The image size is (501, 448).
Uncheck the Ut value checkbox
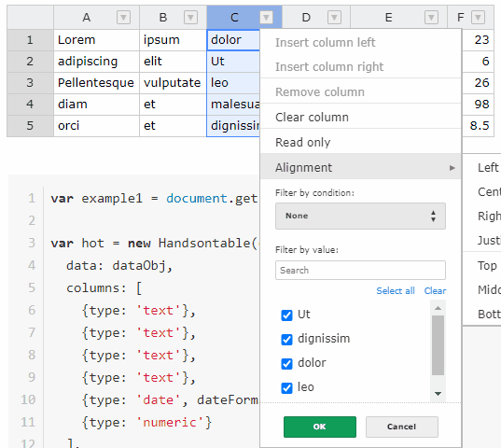click(x=286, y=315)
